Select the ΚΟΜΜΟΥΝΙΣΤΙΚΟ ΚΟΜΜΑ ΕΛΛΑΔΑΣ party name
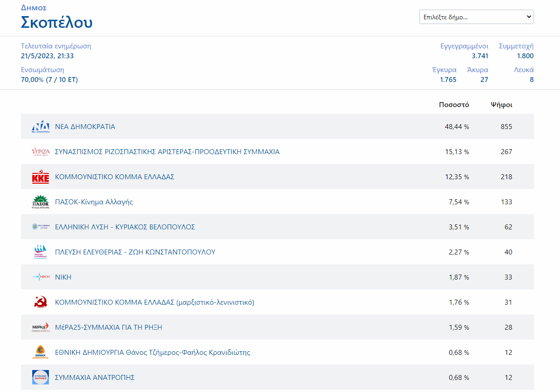 tap(114, 177)
